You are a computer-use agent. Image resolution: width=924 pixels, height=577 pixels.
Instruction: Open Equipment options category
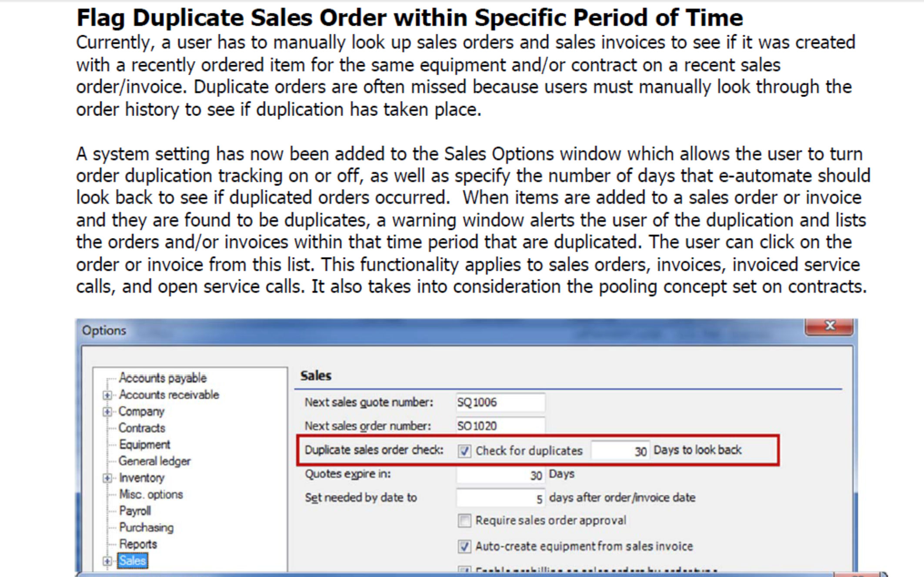[x=144, y=445]
